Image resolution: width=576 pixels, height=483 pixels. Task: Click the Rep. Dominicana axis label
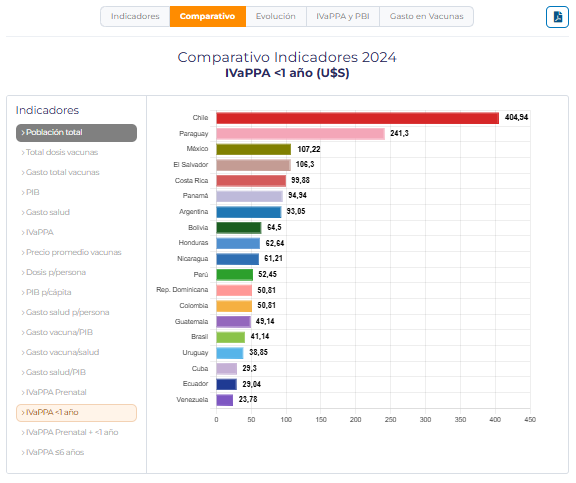pos(182,290)
